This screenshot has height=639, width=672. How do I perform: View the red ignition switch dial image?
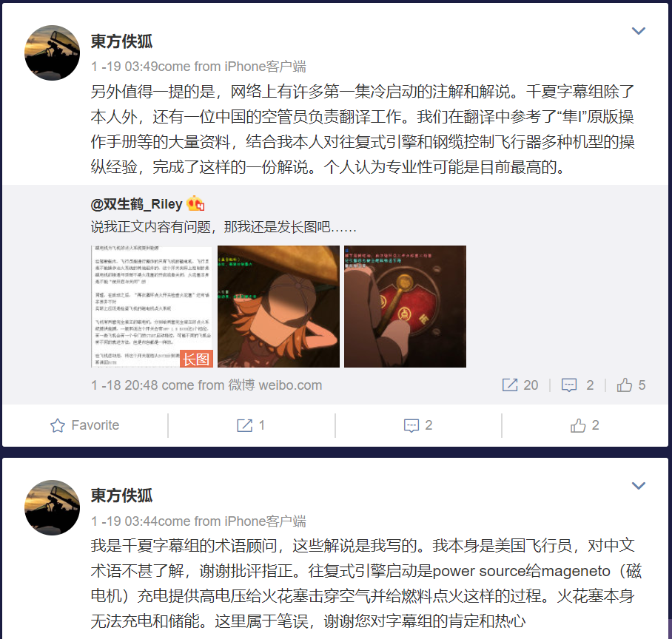(x=405, y=306)
